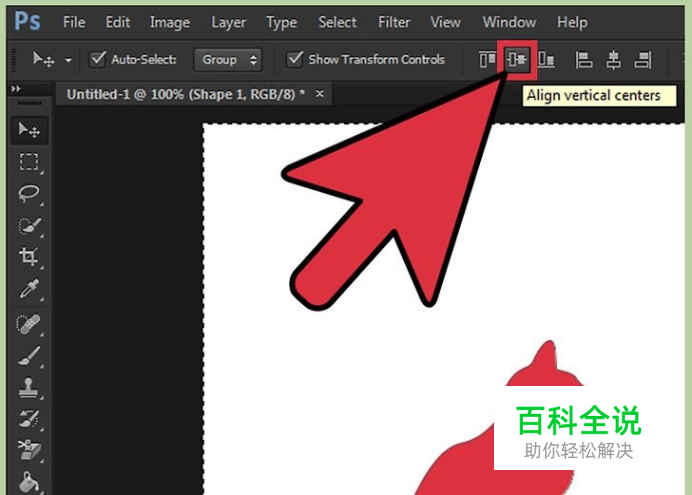Open Move tool preset picker arrow

[68, 60]
